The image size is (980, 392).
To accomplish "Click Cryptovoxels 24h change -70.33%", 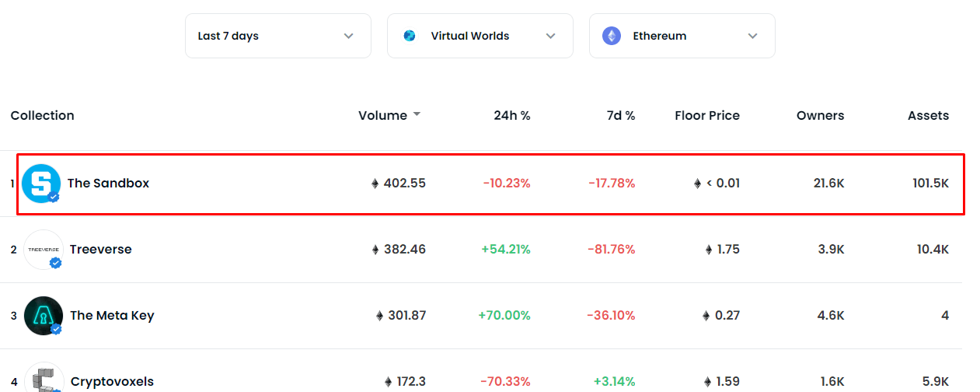I will (x=505, y=382).
